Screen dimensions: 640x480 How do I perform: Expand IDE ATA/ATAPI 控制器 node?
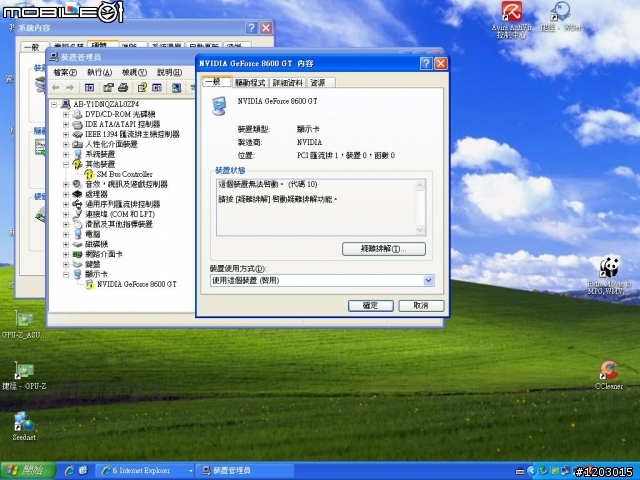click(x=66, y=124)
